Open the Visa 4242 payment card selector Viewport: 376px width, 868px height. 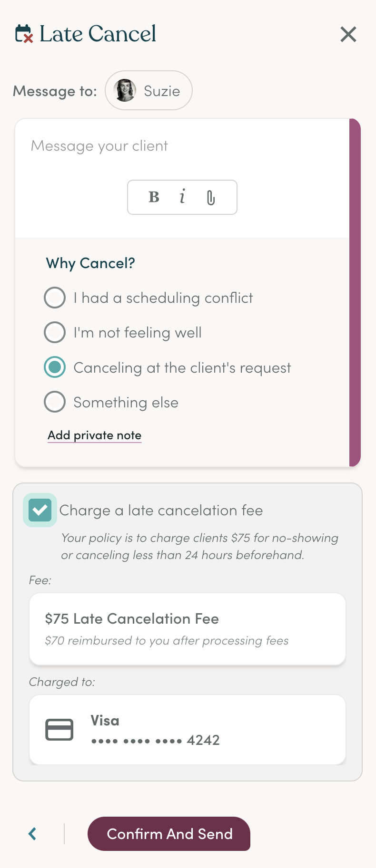[x=188, y=730]
